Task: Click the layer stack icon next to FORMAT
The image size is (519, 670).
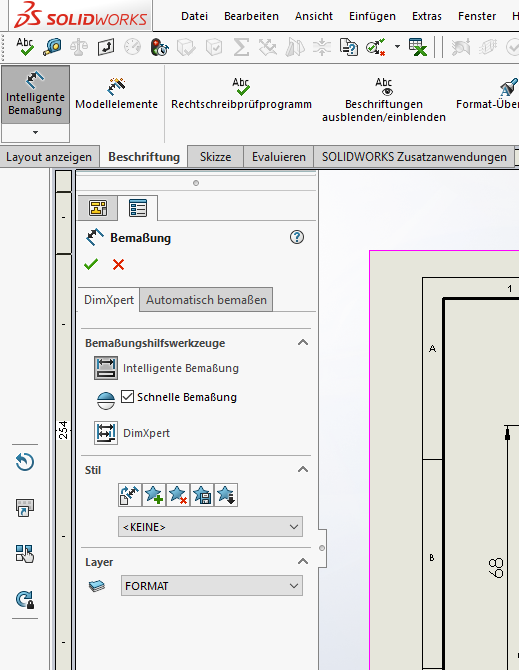Action: pyautogui.click(x=97, y=586)
